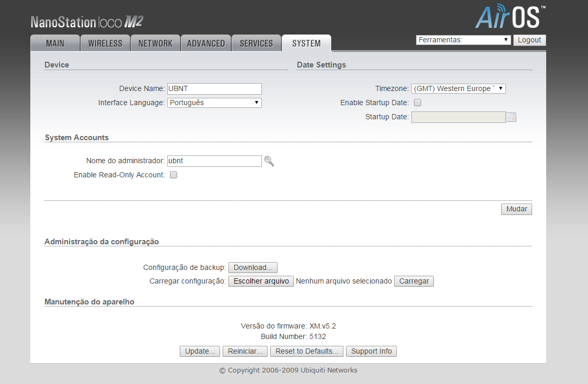The height and width of the screenshot is (384, 588).
Task: Switch to the WIRELESS tab
Action: [106, 43]
